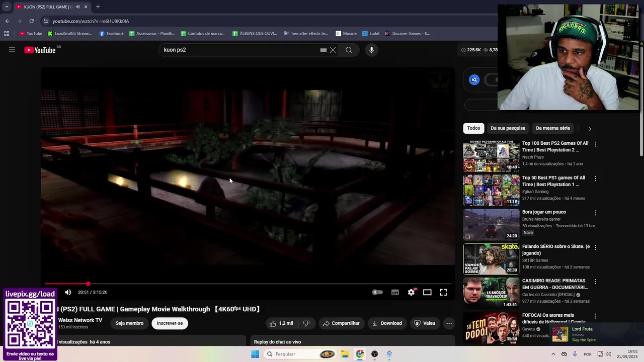This screenshot has height=362, width=644.
Task: Open player settings gear
Action: coord(411,292)
